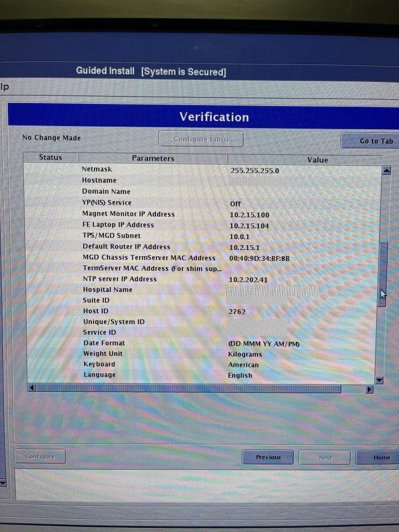Click the Configure button at bottom left
The image size is (399, 532).
40,457
